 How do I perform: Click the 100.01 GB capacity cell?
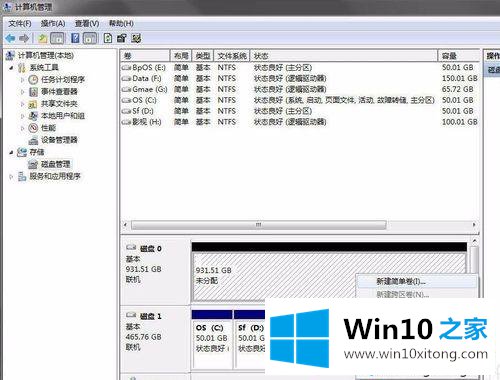pos(460,122)
